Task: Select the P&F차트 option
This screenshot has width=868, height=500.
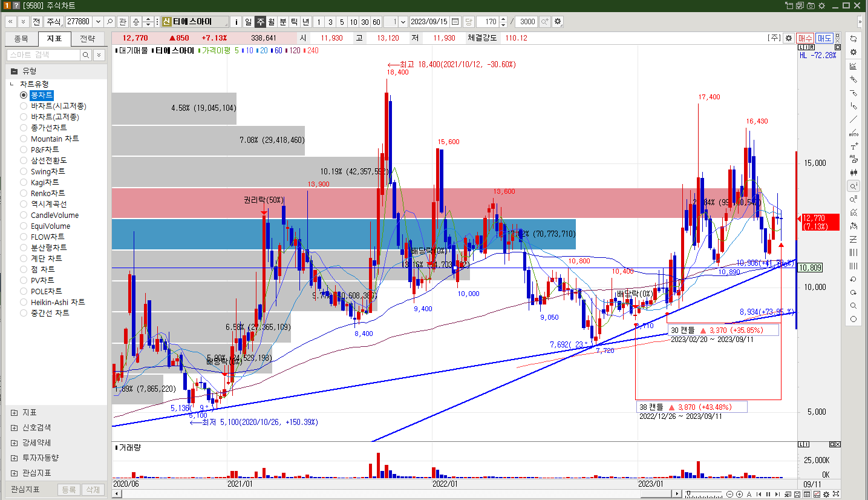Action: 39,150
